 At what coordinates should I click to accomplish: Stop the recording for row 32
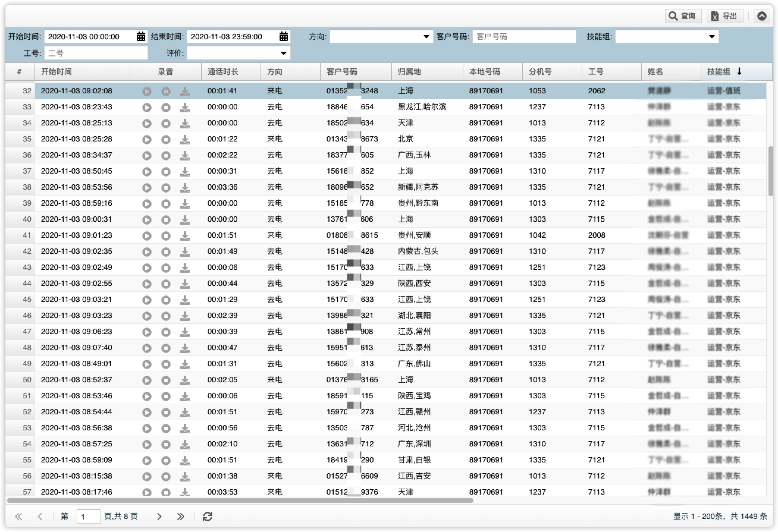click(166, 91)
